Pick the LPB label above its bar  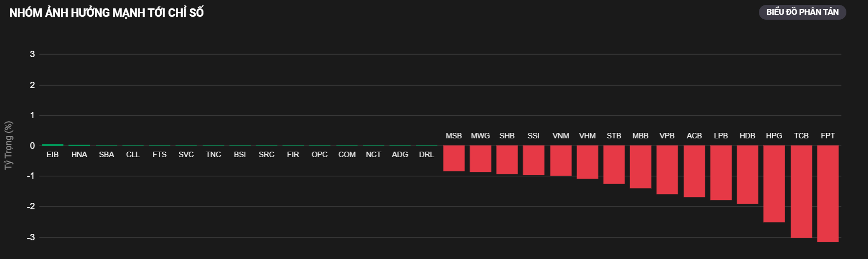click(721, 136)
